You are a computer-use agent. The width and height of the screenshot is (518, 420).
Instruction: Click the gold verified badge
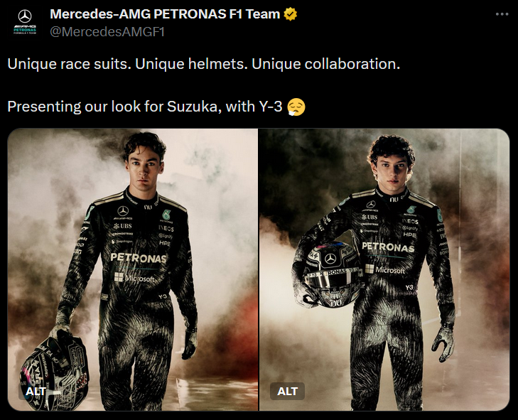click(x=291, y=14)
